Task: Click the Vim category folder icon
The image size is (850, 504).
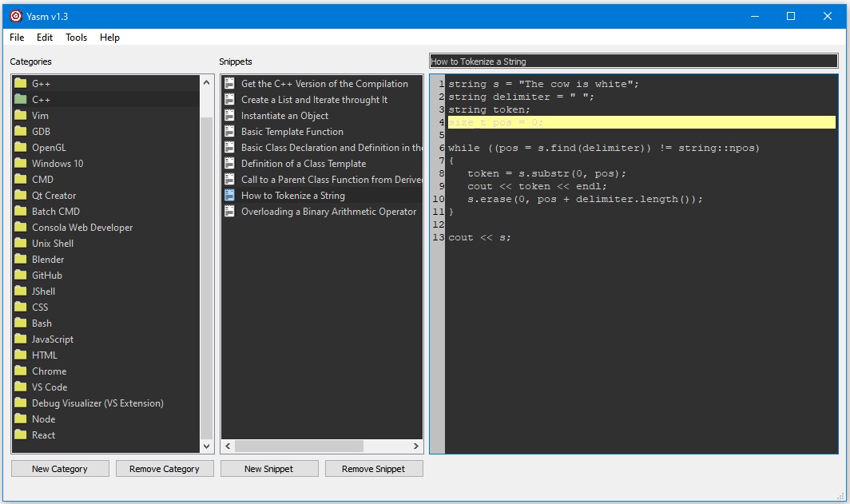Action: click(21, 116)
